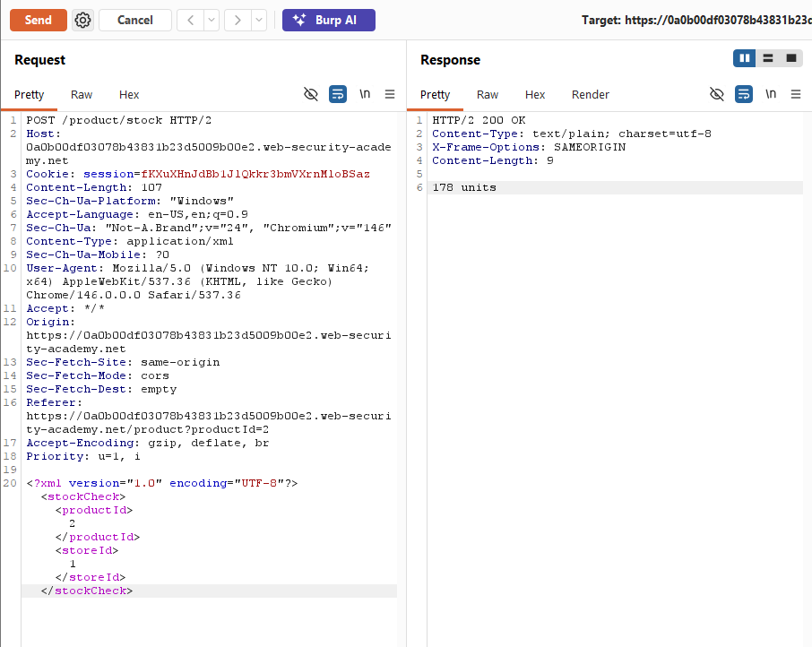The width and height of the screenshot is (812, 647).
Task: Toggle hidden-eye icon in Response panel
Action: tap(717, 94)
